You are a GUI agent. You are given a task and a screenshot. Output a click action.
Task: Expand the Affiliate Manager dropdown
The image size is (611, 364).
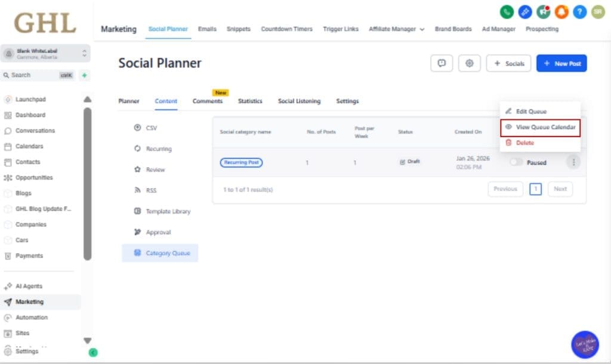[x=394, y=28]
